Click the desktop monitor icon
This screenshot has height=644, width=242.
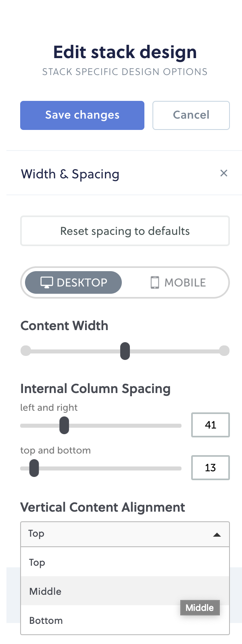tap(47, 282)
